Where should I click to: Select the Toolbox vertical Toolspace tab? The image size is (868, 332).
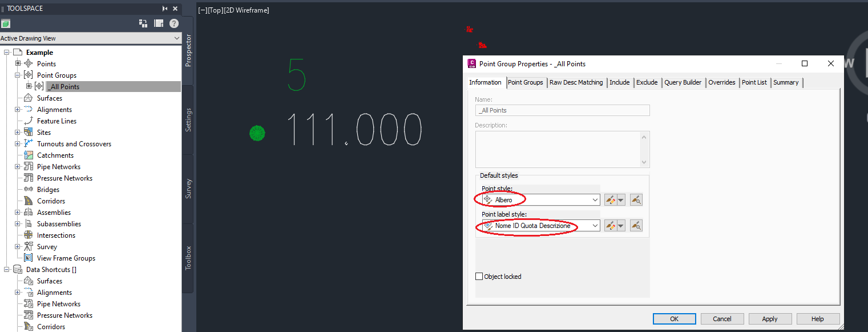[189, 258]
